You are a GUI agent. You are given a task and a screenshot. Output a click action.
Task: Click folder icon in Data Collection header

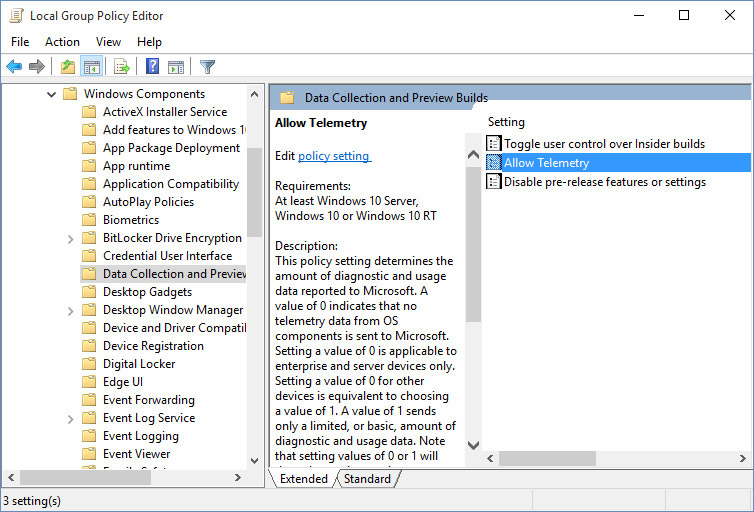coord(287,98)
